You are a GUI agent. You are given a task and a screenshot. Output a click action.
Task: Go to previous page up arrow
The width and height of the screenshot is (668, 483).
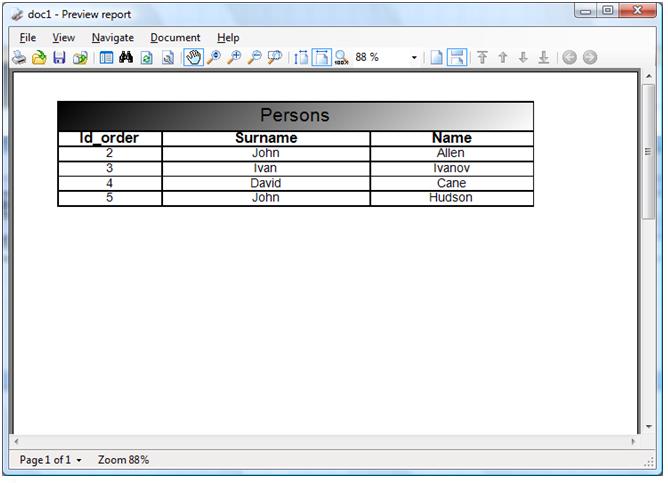503,58
